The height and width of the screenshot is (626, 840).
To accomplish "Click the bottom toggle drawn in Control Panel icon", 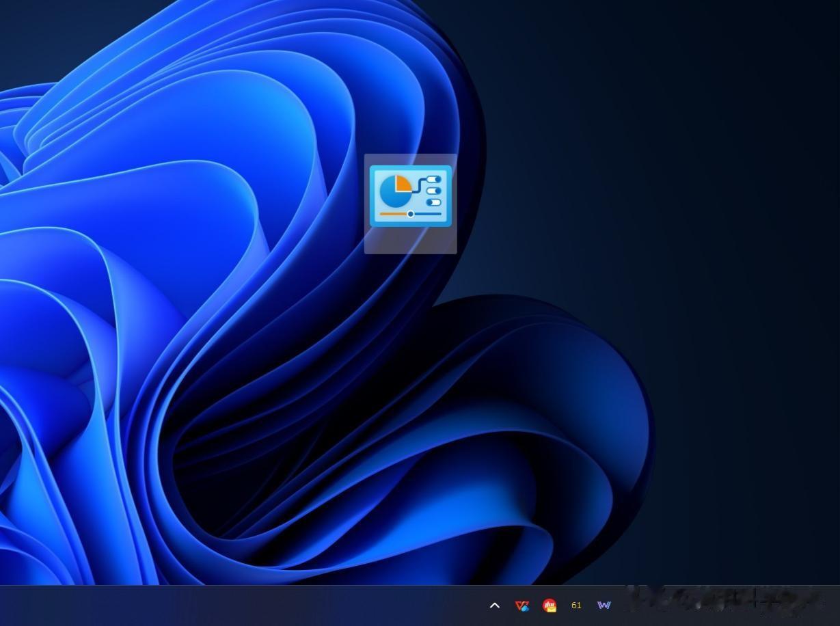I will [x=433, y=202].
